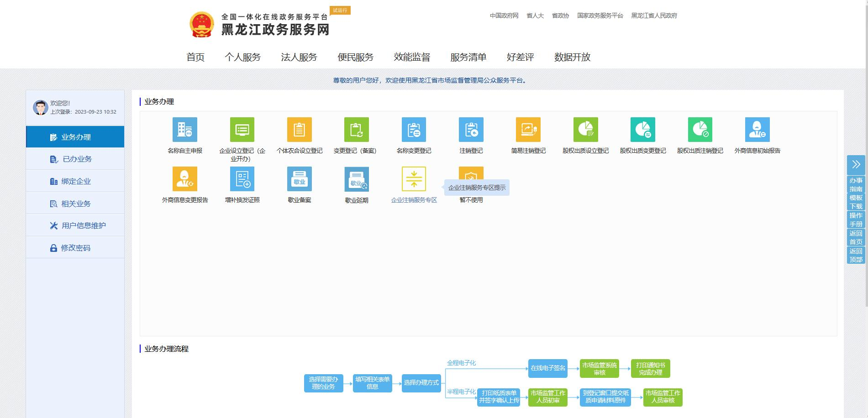Screen dimensions: 868x418
Task: Go to 法人服务 in top navigation
Action: coord(299,57)
